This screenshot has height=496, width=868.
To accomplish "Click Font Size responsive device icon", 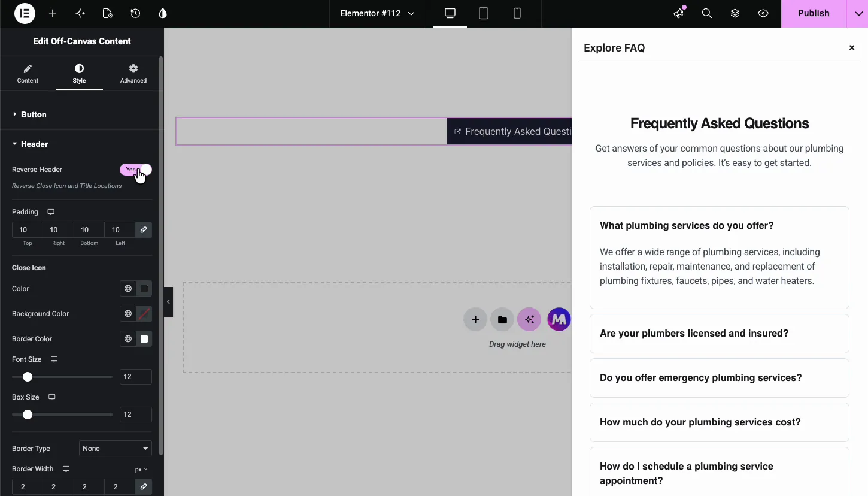I will click(54, 359).
